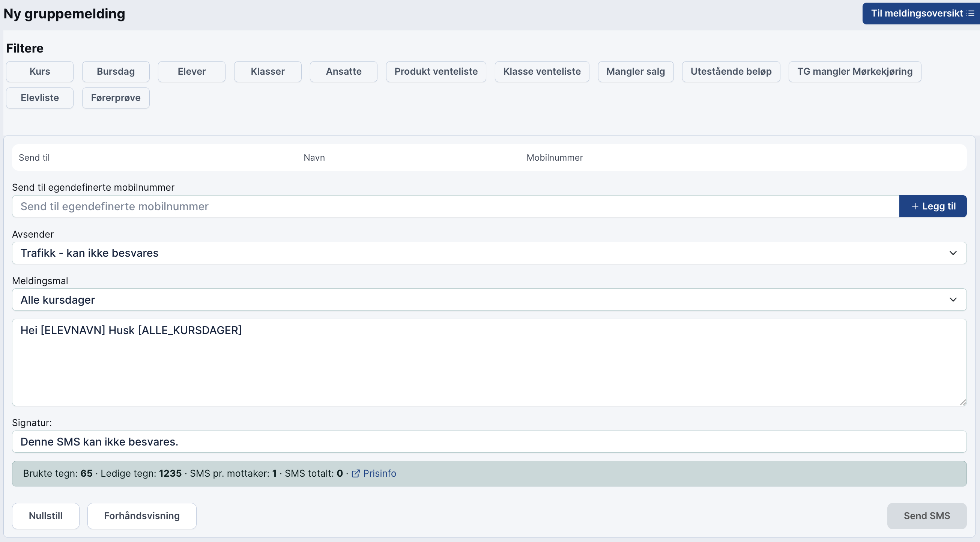Filter by Klasse venteliste

(542, 72)
